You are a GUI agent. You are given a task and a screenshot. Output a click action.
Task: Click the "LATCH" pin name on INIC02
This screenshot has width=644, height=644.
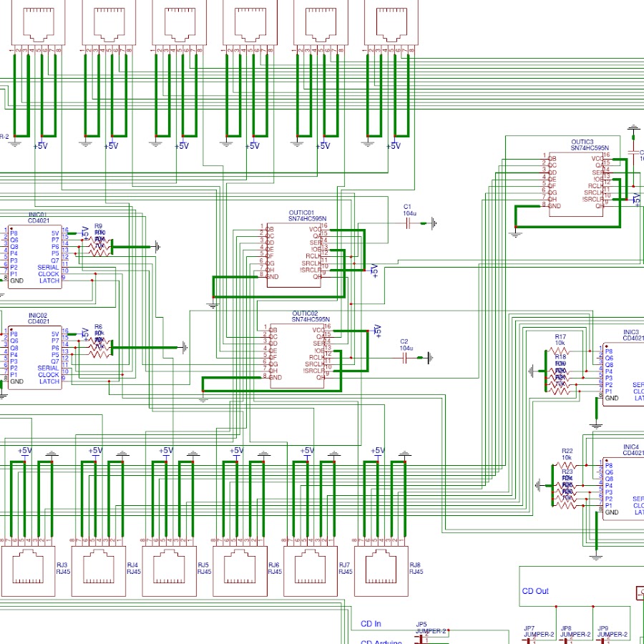coord(49,381)
